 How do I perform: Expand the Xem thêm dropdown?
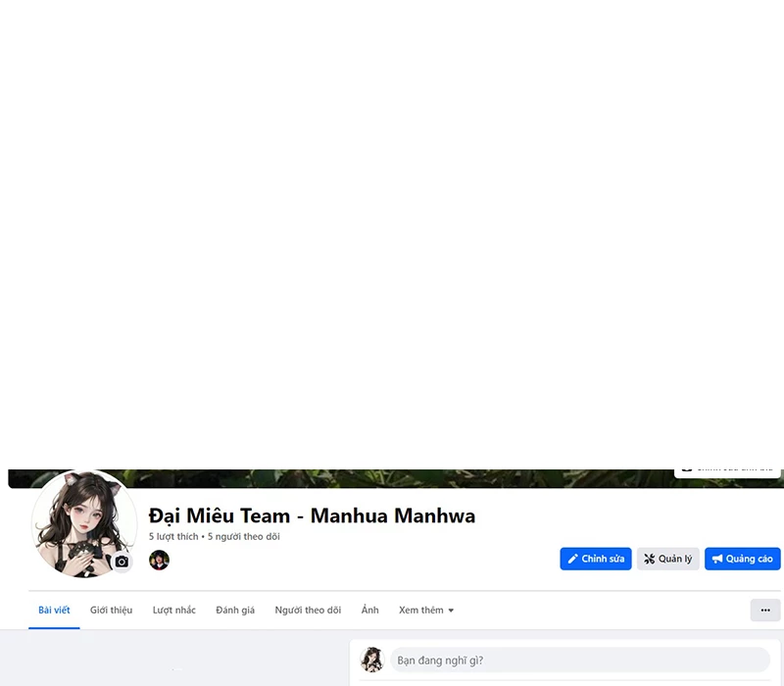pos(426,610)
